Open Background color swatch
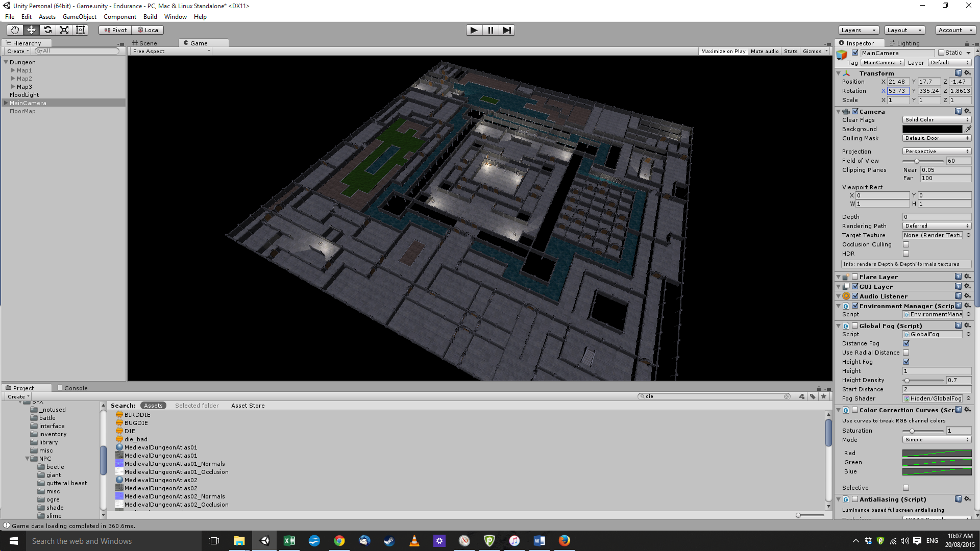Viewport: 980px width, 551px height. [932, 129]
